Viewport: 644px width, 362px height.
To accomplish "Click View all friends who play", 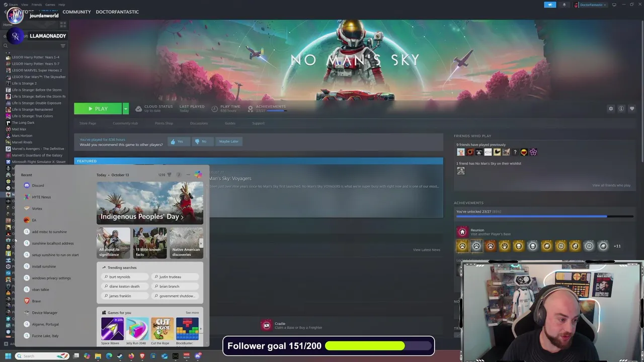I will [611, 185].
